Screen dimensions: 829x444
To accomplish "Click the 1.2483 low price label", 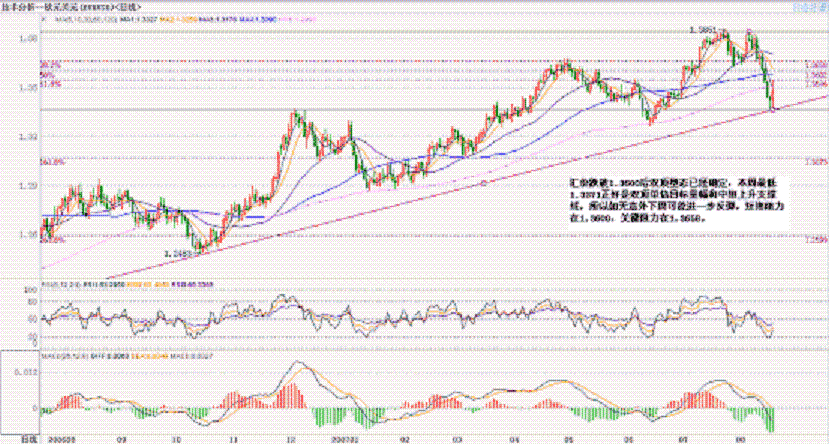I will 177,254.
